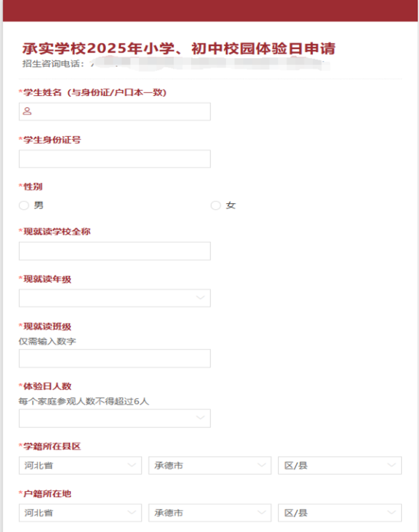Viewport: 419px width, 532px height.
Task: Click the chevron arrow in 现就读年级 dropdown
Action: pos(200,298)
